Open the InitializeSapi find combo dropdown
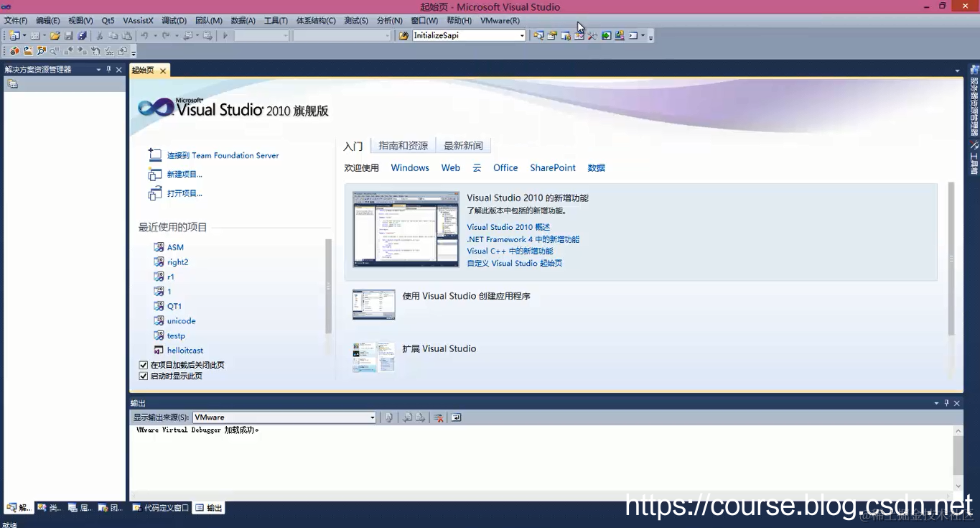The height and width of the screenshot is (528, 980). coord(522,36)
